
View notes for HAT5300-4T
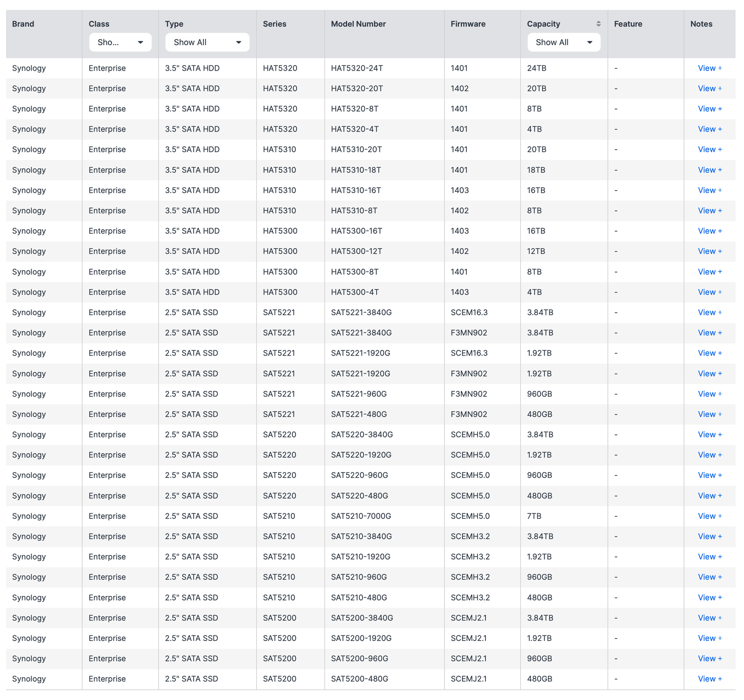click(x=710, y=292)
